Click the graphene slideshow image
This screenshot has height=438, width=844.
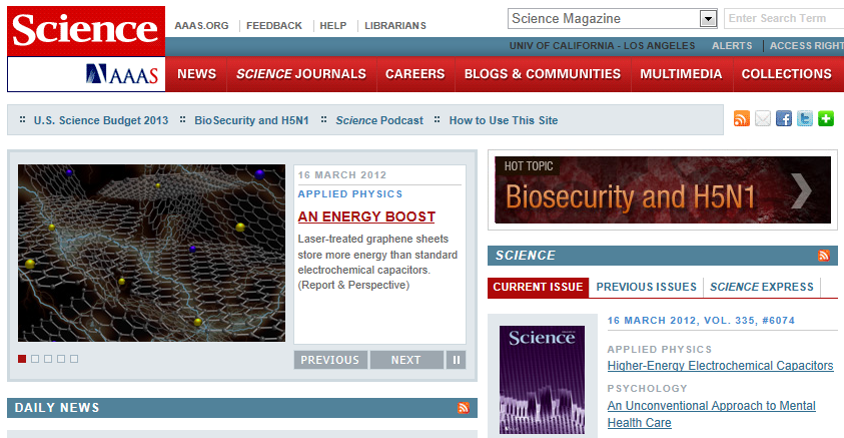tap(152, 253)
